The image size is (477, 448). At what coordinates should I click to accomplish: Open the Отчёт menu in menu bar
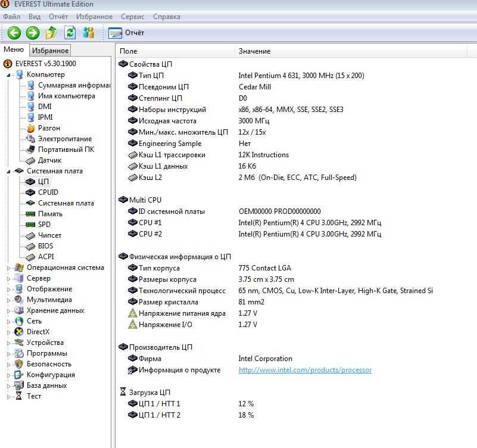58,17
